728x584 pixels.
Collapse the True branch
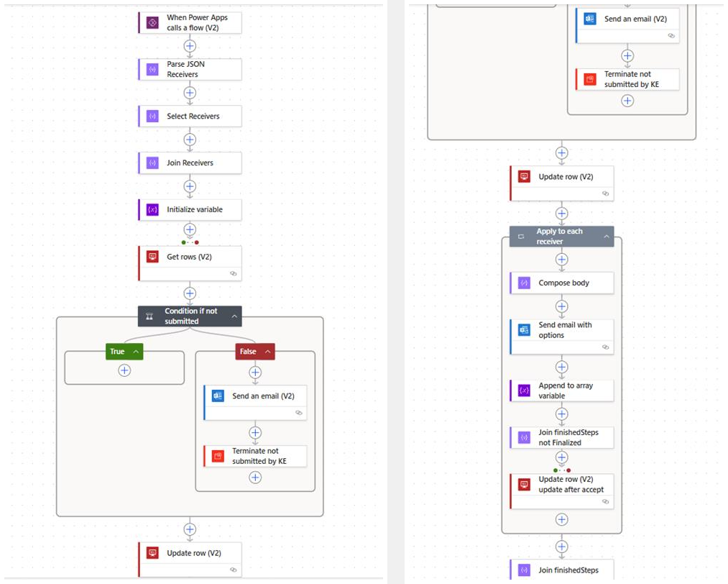point(136,352)
